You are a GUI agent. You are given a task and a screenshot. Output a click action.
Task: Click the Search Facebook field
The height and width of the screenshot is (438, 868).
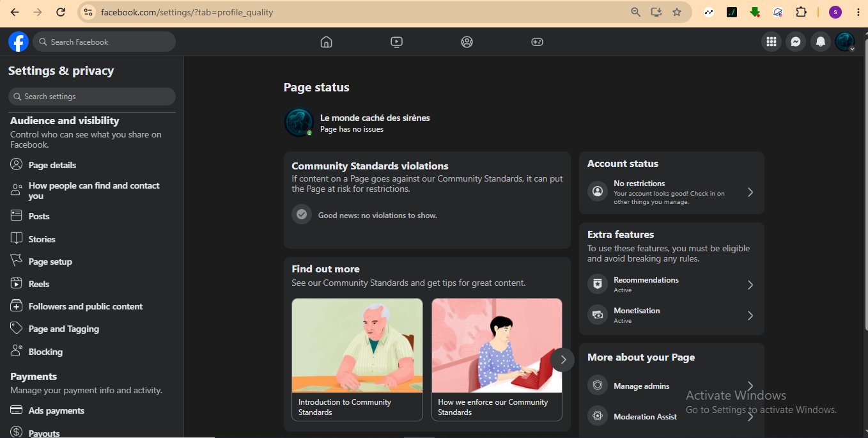coord(104,42)
